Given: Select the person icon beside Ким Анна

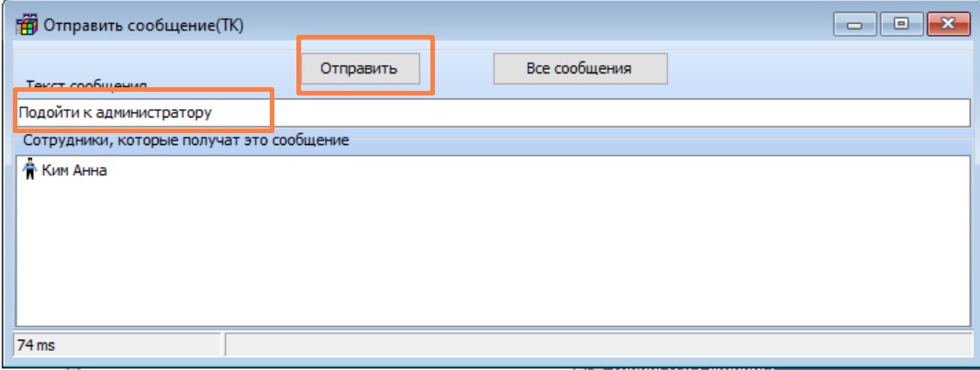Looking at the screenshot, I should (29, 171).
